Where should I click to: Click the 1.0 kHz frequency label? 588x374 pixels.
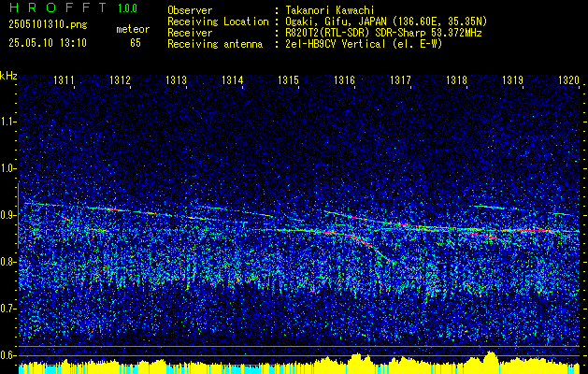click(x=7, y=168)
